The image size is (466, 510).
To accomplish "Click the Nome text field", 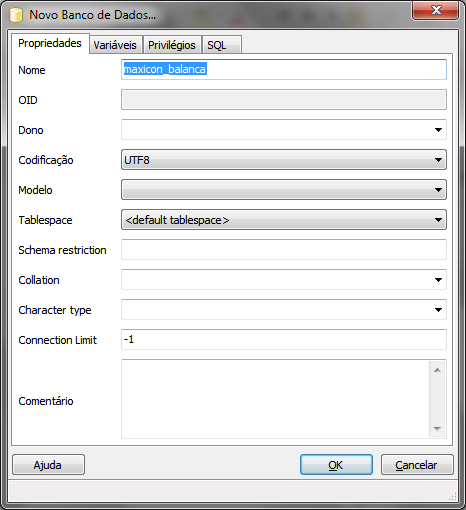I will tap(284, 69).
